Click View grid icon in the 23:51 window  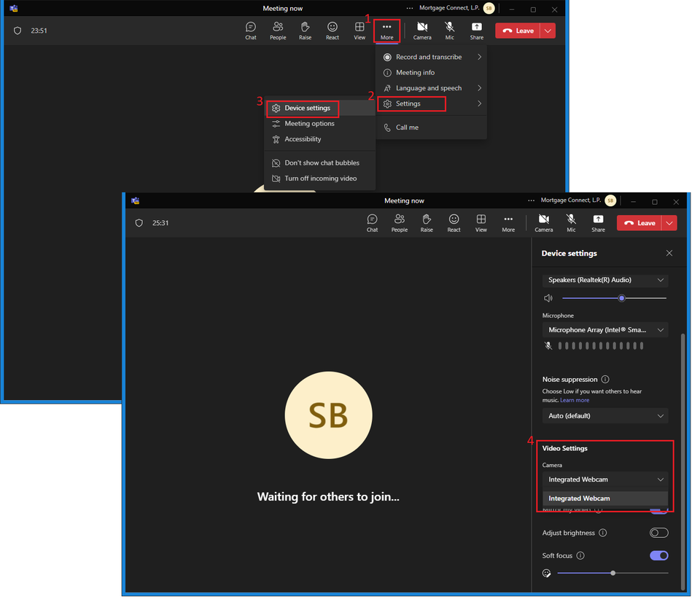tap(359, 30)
